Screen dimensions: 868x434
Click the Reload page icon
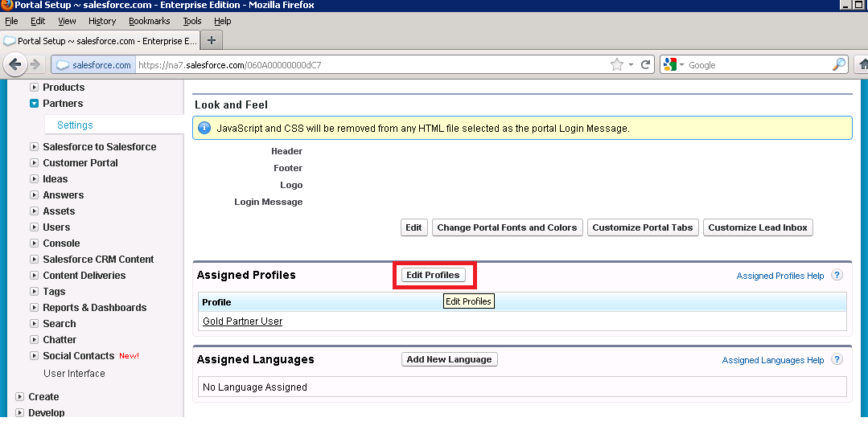click(645, 65)
